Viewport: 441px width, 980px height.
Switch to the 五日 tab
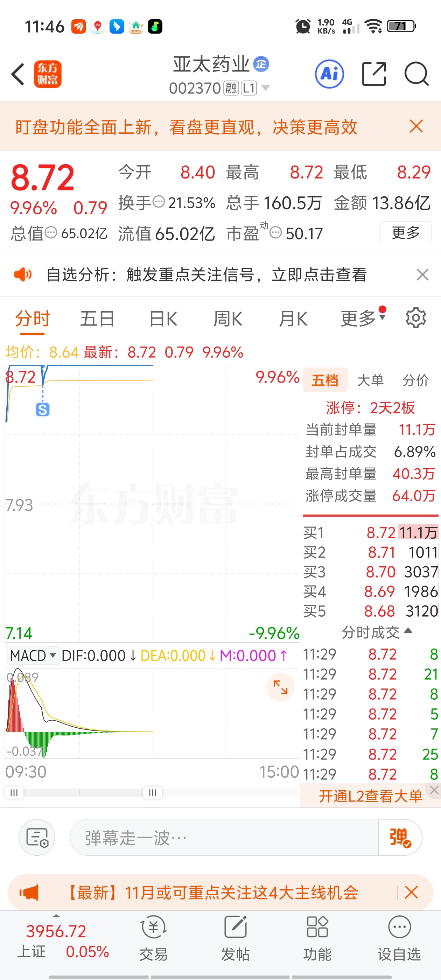97,319
